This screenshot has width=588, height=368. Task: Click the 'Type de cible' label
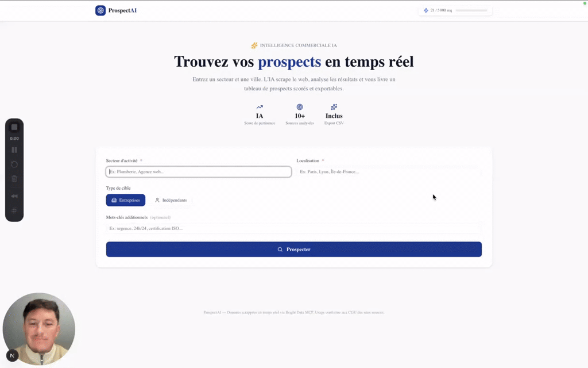118,188
